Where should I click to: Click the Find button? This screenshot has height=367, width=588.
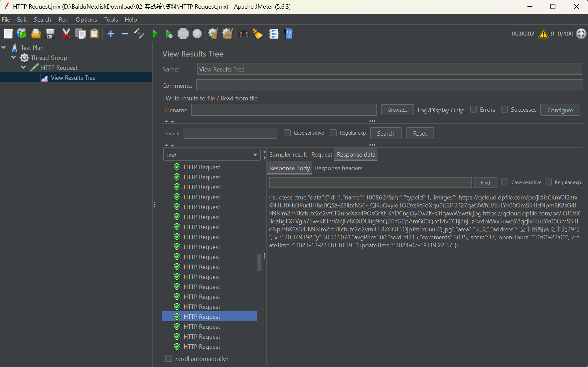pyautogui.click(x=486, y=183)
